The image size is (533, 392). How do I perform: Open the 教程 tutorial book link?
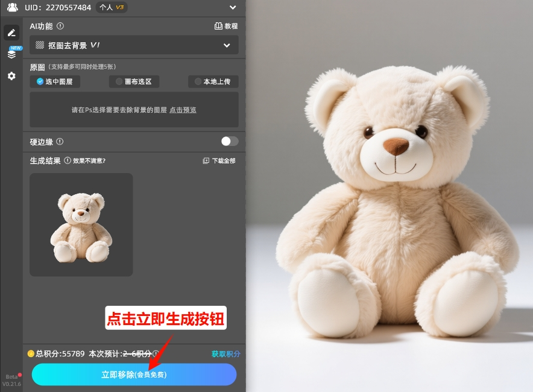pos(226,26)
